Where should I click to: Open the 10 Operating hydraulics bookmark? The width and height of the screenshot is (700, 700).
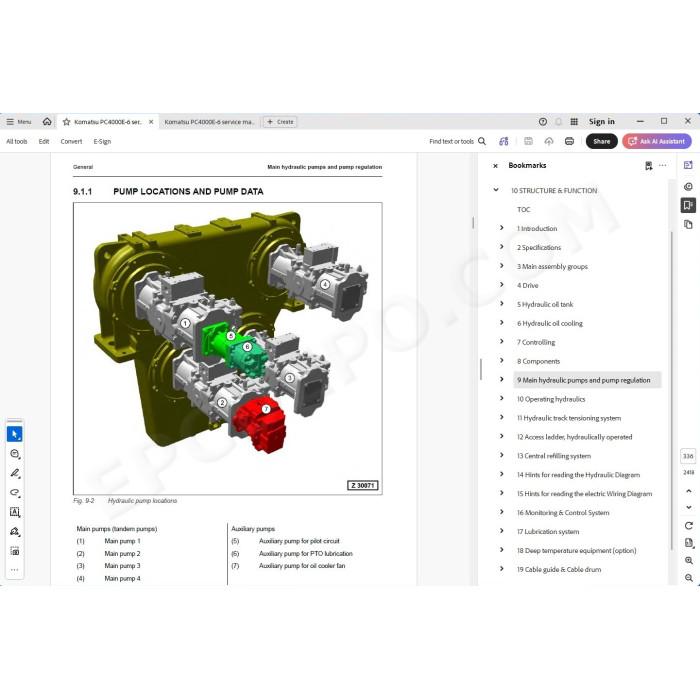[x=551, y=399]
